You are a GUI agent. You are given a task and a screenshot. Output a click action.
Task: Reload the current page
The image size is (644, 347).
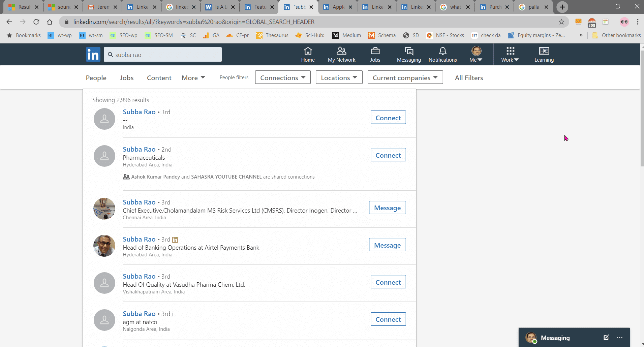pos(36,22)
